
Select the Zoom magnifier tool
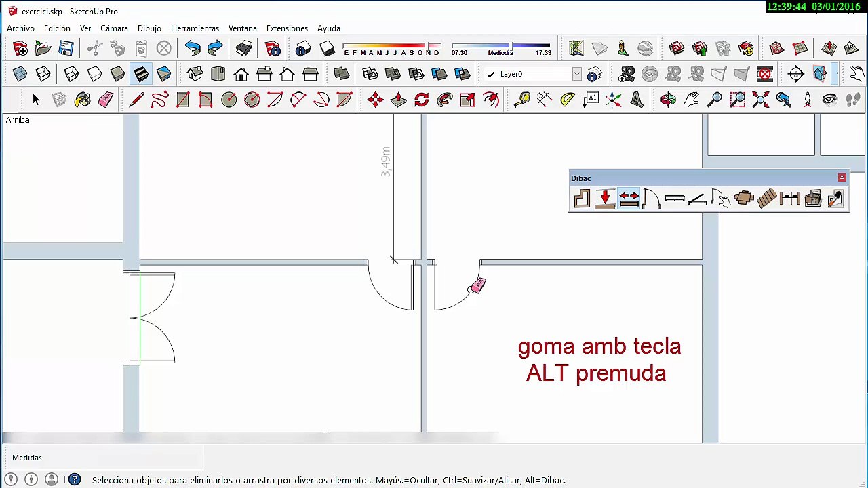click(714, 100)
